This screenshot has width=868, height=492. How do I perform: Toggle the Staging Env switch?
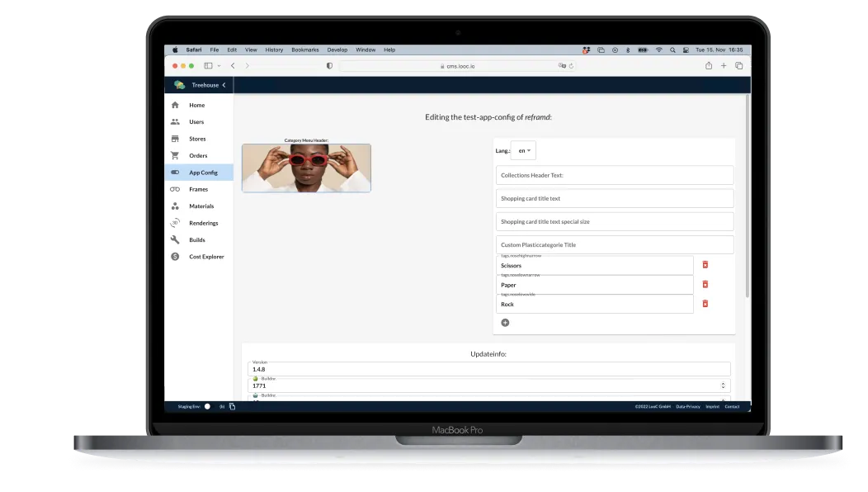pyautogui.click(x=207, y=407)
